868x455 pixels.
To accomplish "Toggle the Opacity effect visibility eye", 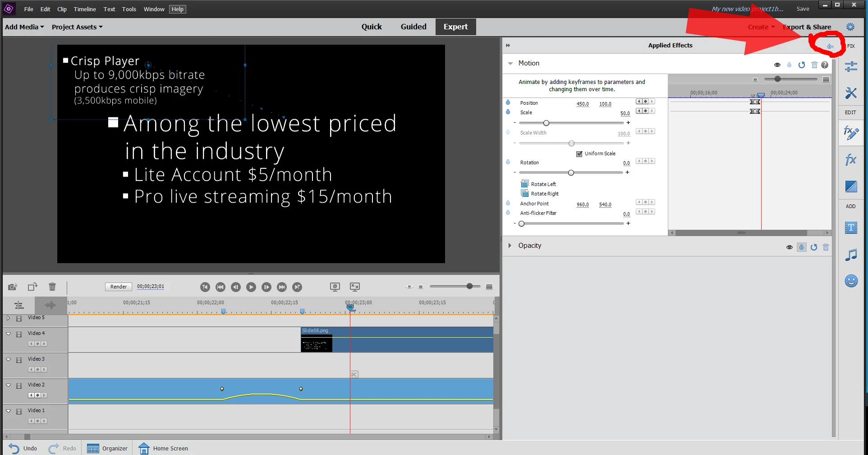I will [790, 247].
